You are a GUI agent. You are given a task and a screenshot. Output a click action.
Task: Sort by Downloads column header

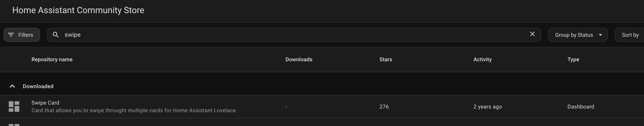tap(299, 59)
